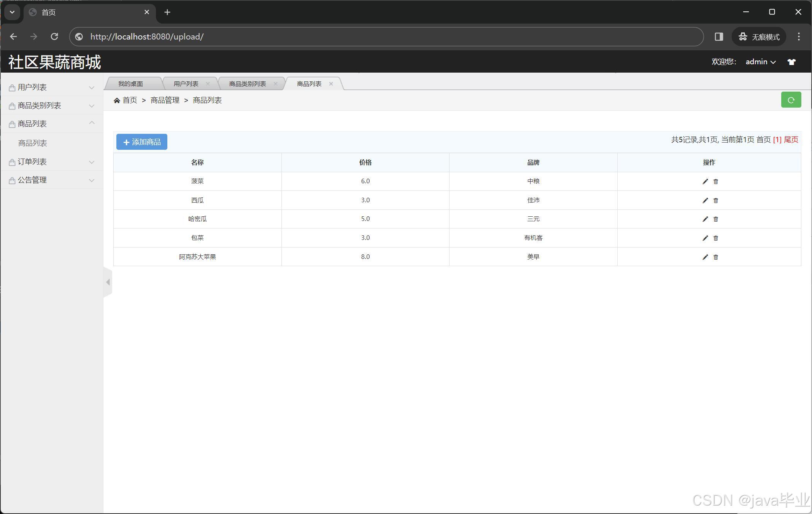Close the 商品列表 page tab
The width and height of the screenshot is (812, 514).
point(331,84)
